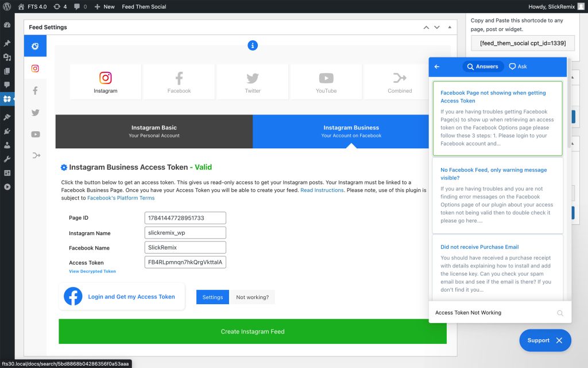Open the Media library sidebar icon
Screen dimensions: 588x368
(7, 57)
